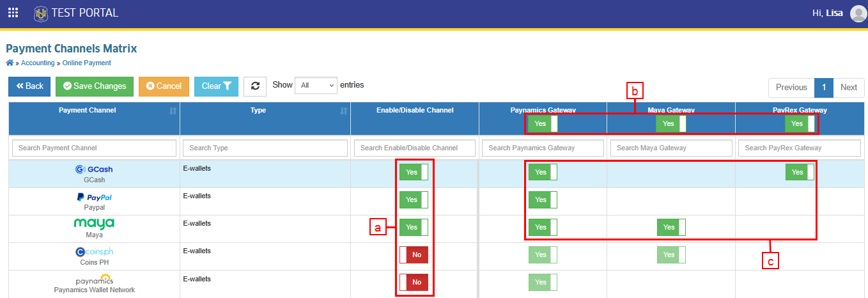Focus Search Payment Channel field

[94, 148]
